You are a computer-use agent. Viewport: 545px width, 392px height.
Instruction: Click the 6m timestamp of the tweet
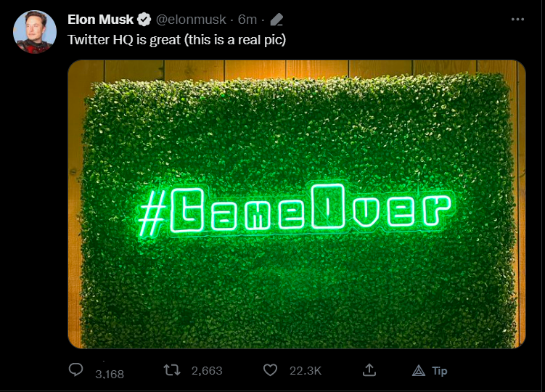(247, 20)
